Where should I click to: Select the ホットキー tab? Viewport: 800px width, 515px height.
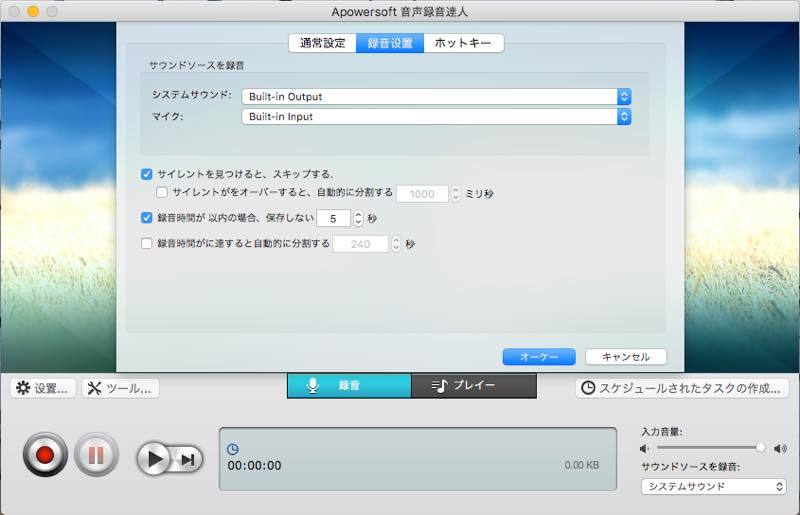click(463, 43)
